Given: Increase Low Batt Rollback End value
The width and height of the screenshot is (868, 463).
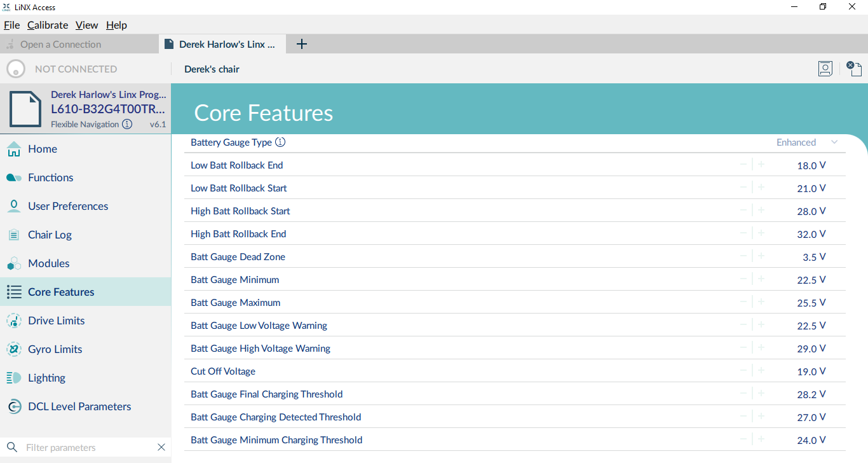Looking at the screenshot, I should pyautogui.click(x=761, y=165).
